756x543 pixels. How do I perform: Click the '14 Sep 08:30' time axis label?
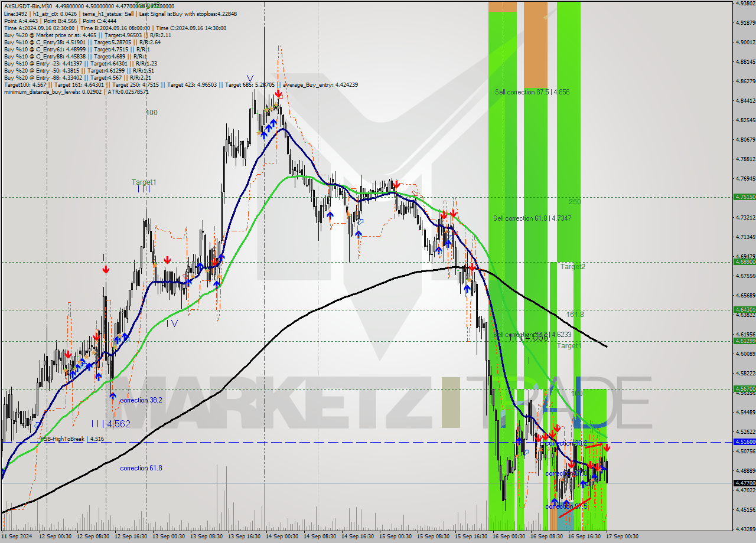tap(320, 537)
